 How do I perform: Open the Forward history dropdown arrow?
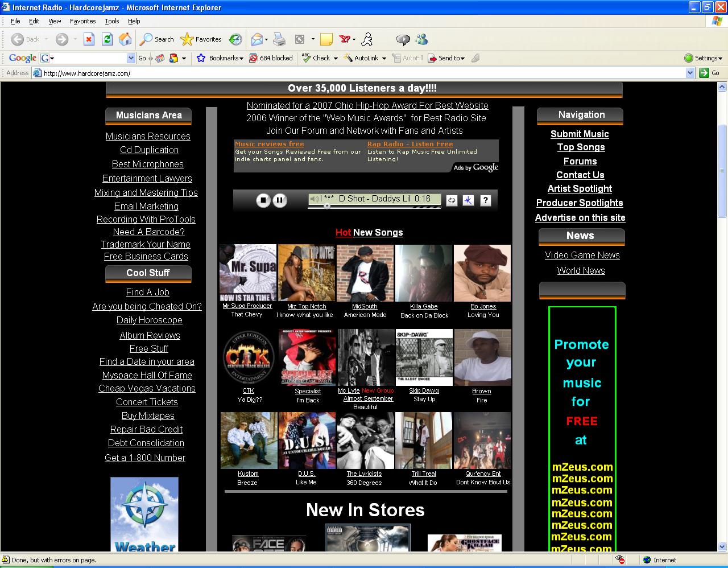[75, 39]
